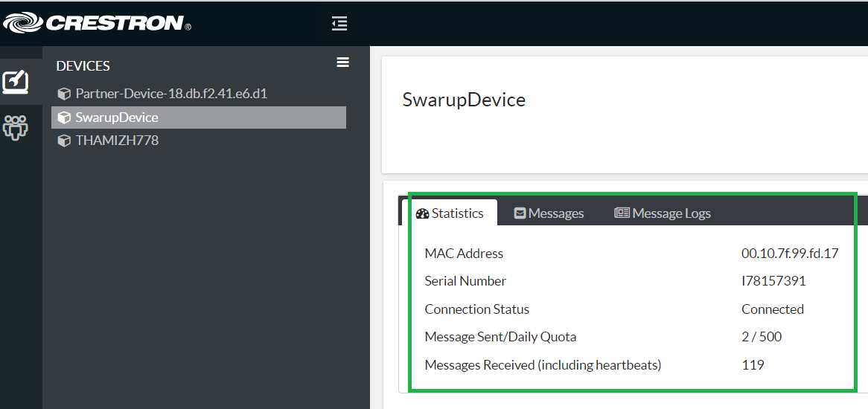Switch to the Messages tab

coord(549,213)
